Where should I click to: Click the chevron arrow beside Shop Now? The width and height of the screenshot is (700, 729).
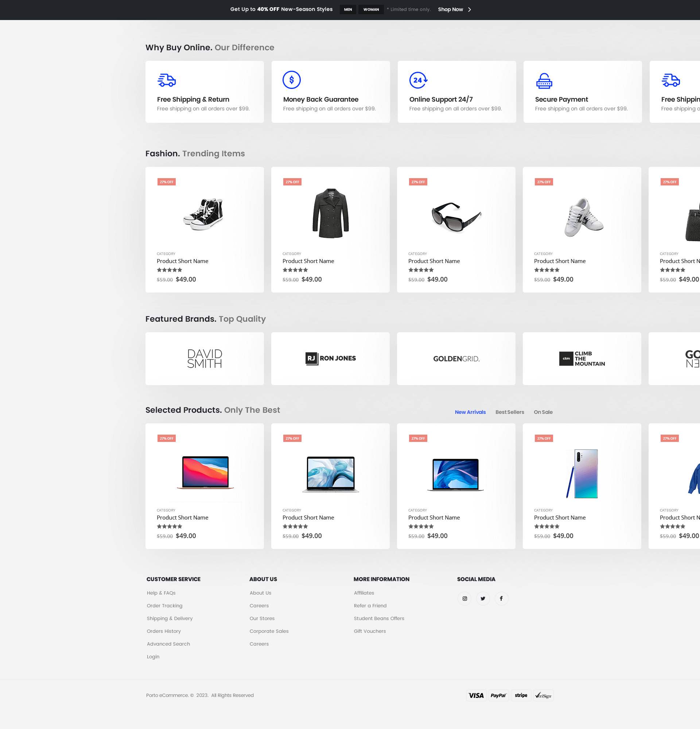pos(470,10)
